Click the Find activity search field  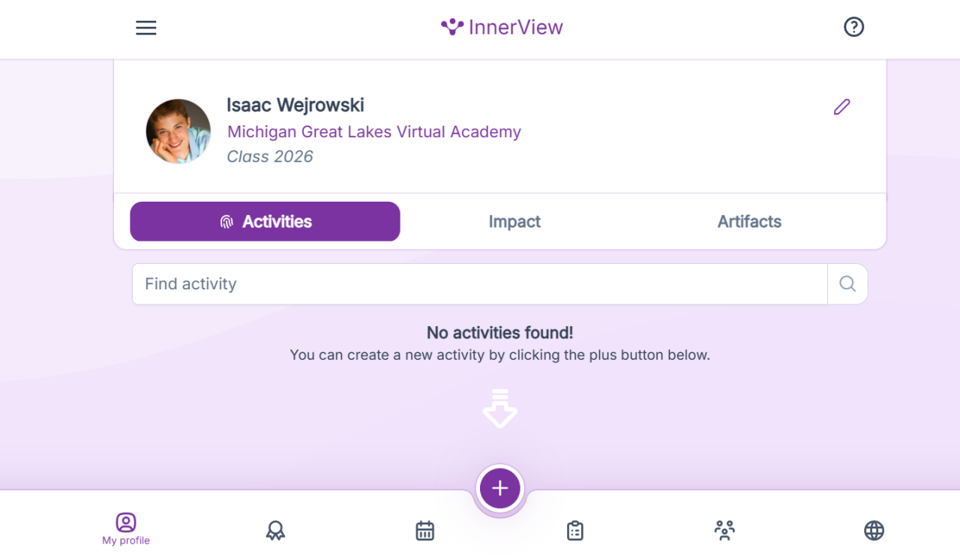point(480,284)
